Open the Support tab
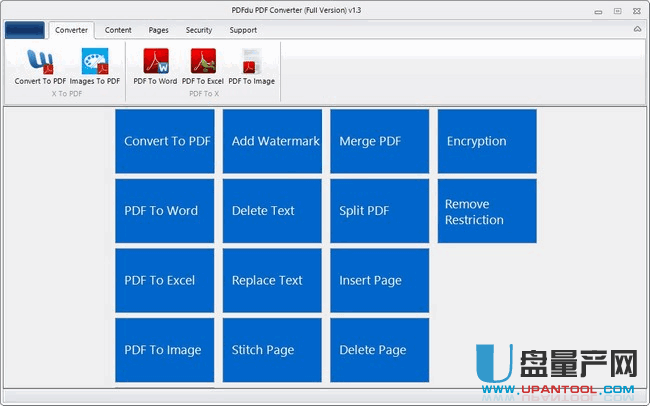The width and height of the screenshot is (650, 406). (x=243, y=31)
